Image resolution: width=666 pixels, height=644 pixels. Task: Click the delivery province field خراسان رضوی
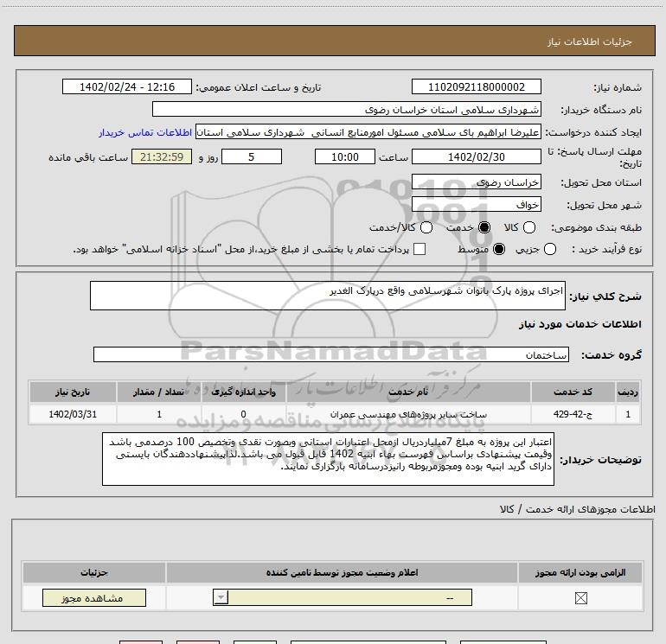476,182
